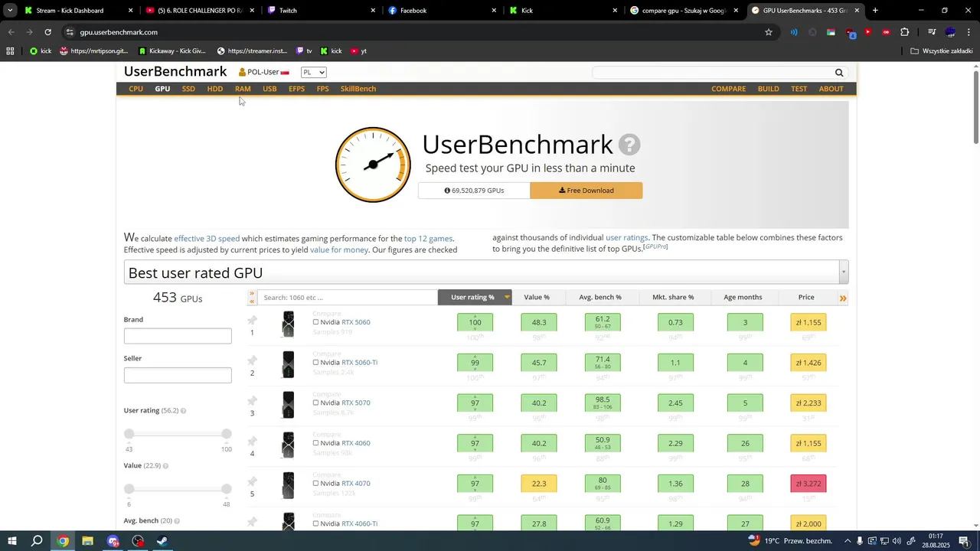Click the red YouTube extension icon in toolbar
This screenshot has width=980, height=551.
867,32
